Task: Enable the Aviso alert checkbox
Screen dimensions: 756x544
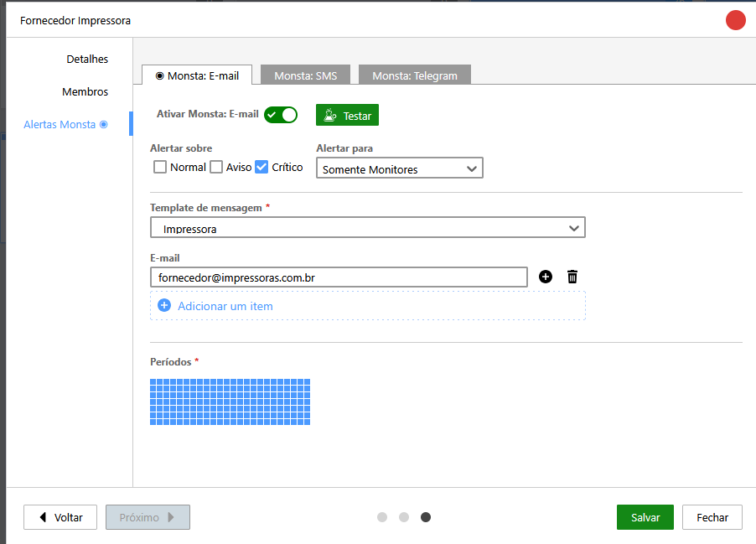Action: coord(216,167)
